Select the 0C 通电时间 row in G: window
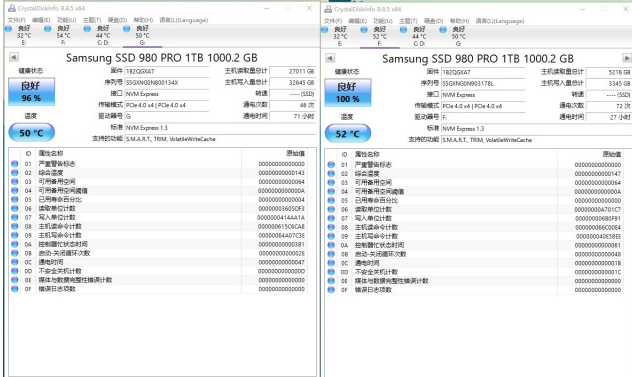This screenshot has width=632, height=377. coord(158,262)
